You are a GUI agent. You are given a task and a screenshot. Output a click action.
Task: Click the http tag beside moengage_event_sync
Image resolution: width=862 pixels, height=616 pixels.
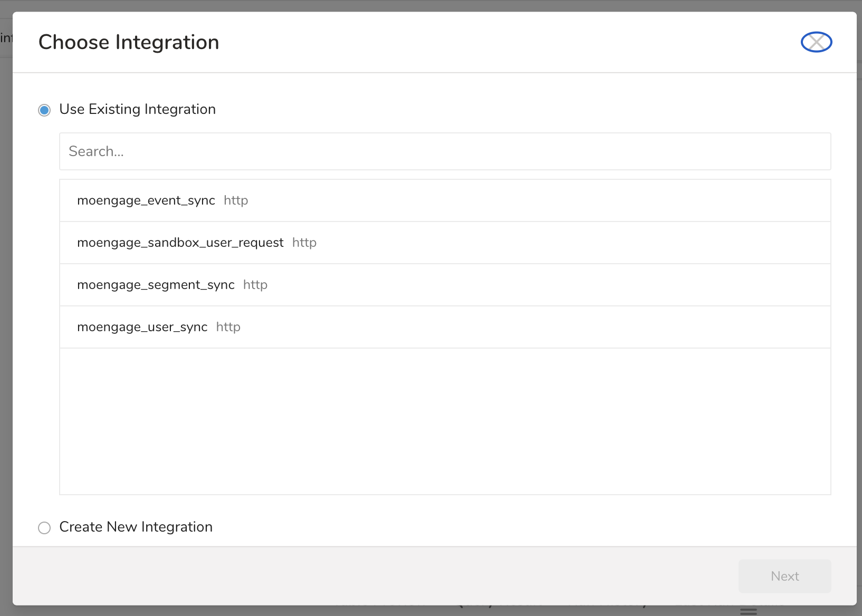coord(235,200)
